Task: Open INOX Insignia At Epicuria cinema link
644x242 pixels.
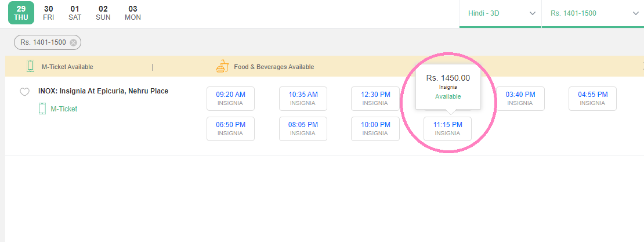Action: pos(103,91)
